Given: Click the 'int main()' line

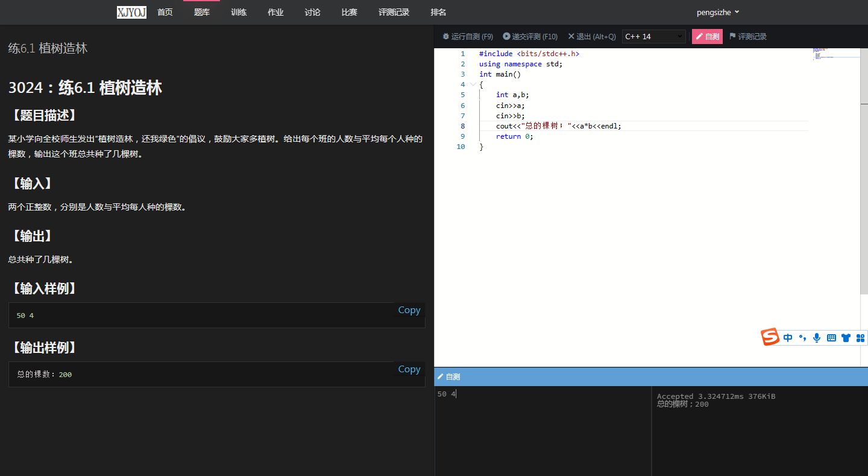Looking at the screenshot, I should (500, 74).
